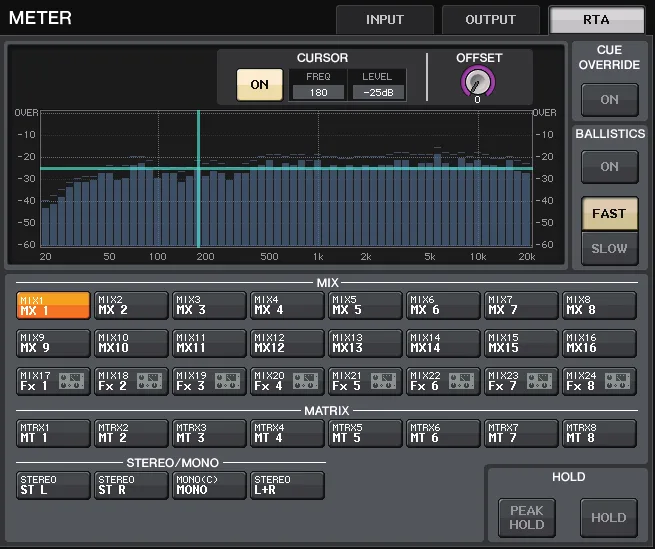Select MIX16 MX16 channel

tap(599, 343)
